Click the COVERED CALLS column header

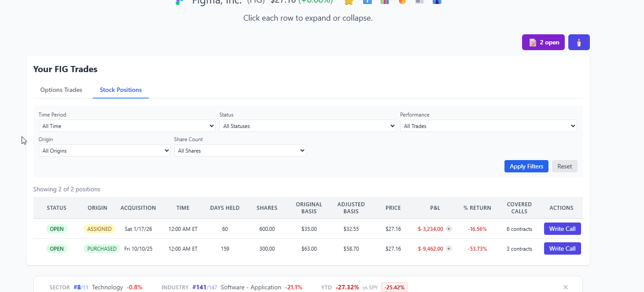[x=519, y=208]
